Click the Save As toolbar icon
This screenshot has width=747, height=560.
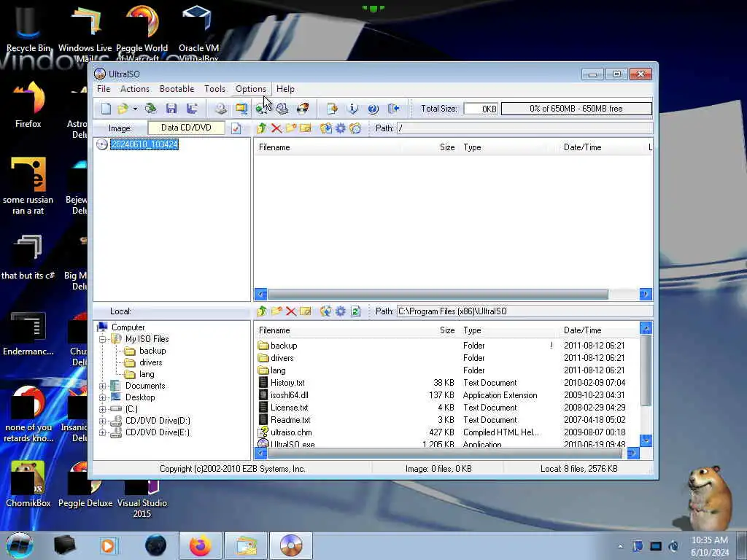click(192, 109)
